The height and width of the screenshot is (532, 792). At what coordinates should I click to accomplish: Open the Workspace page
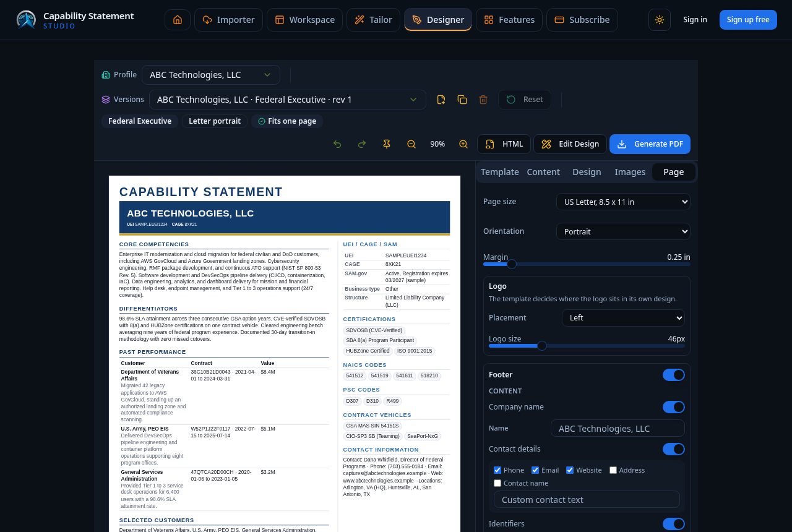[304, 20]
